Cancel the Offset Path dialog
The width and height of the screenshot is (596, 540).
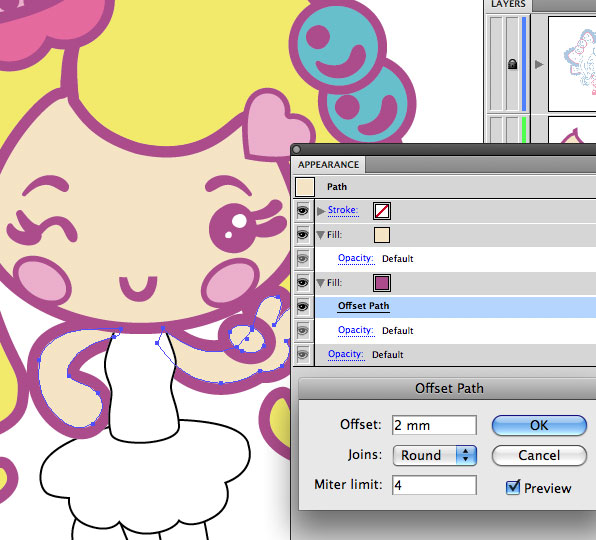(539, 455)
